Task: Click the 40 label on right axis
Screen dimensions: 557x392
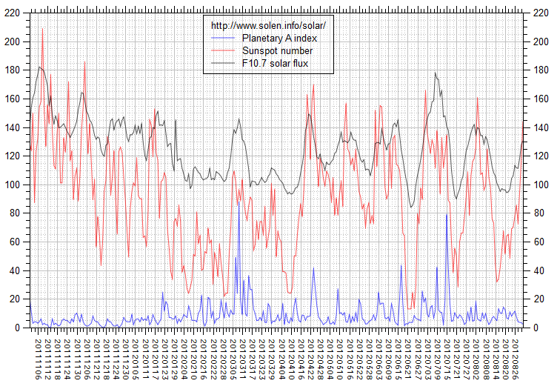Action: [538, 270]
